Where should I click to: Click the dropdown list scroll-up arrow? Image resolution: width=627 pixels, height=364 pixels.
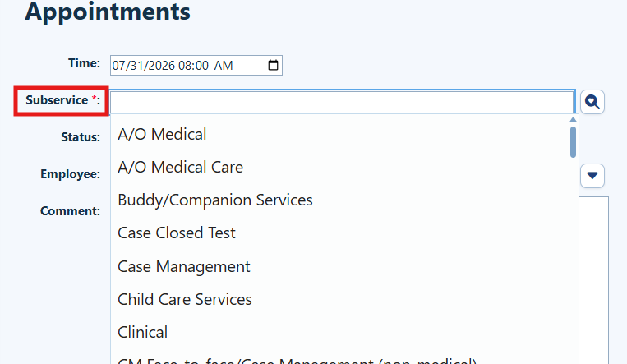[x=573, y=121]
